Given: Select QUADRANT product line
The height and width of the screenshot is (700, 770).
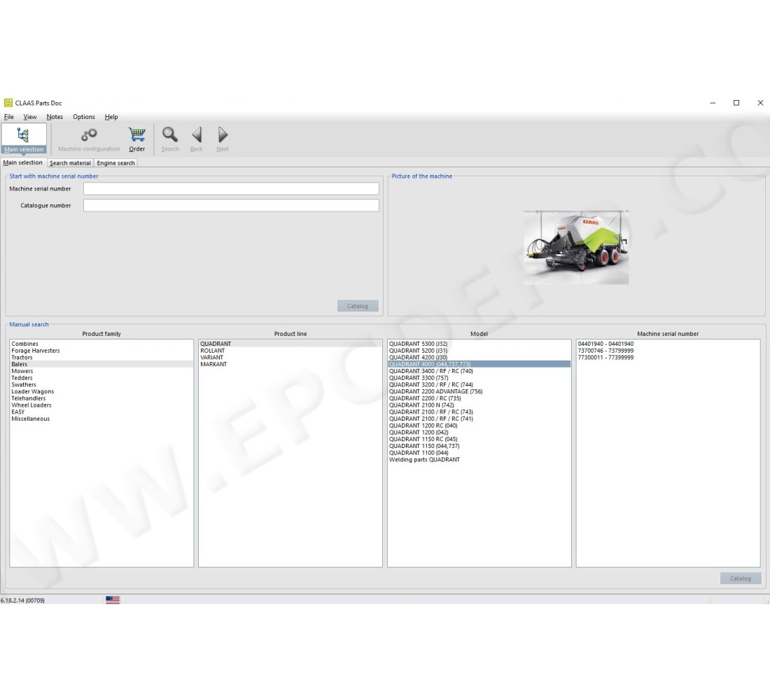Looking at the screenshot, I should tap(290, 344).
